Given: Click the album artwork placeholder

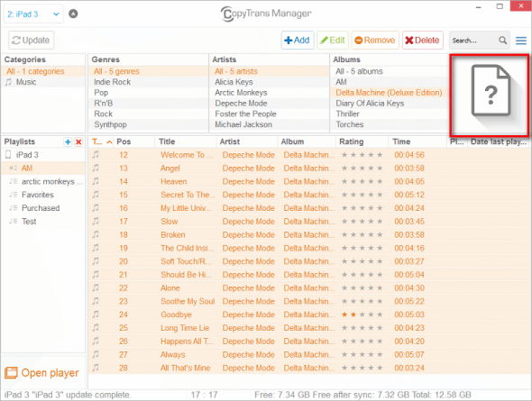Looking at the screenshot, I should tap(490, 96).
